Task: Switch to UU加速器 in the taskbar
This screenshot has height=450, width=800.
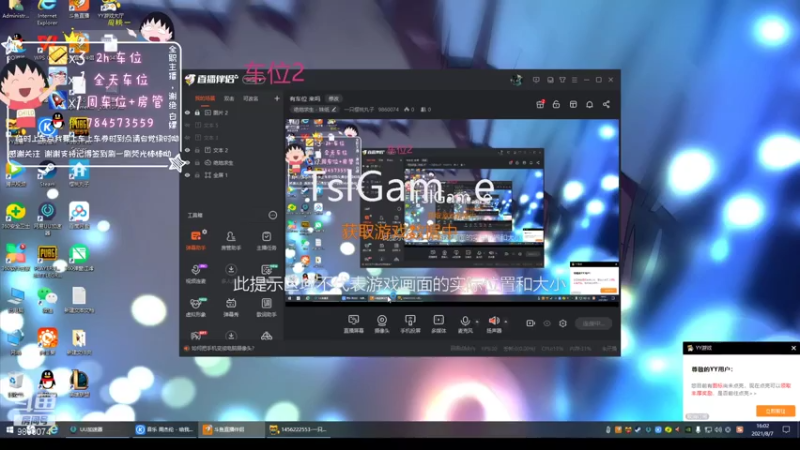Action: (97, 430)
